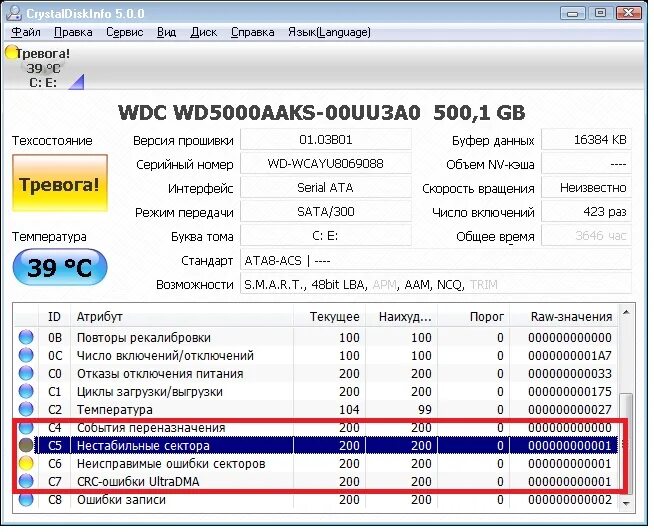Select the Отказы отключения питания row
This screenshot has height=532, width=654.
(x=316, y=373)
